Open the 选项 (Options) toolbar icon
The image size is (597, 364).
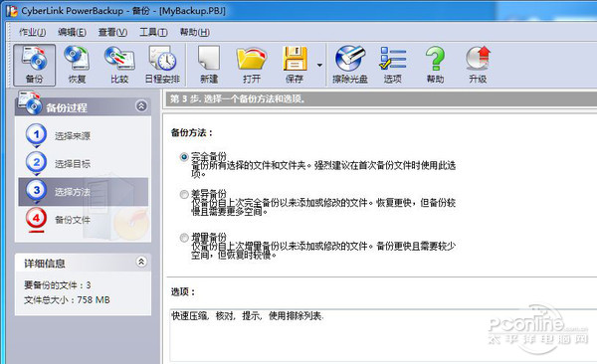coord(393,65)
